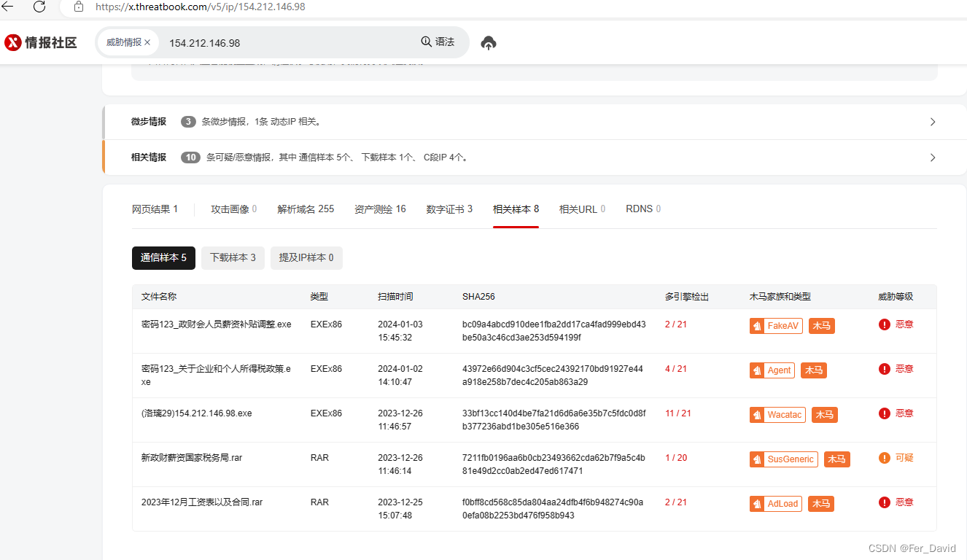Open the 解析域名 255 tab
The height and width of the screenshot is (560, 967).
pyautogui.click(x=306, y=209)
